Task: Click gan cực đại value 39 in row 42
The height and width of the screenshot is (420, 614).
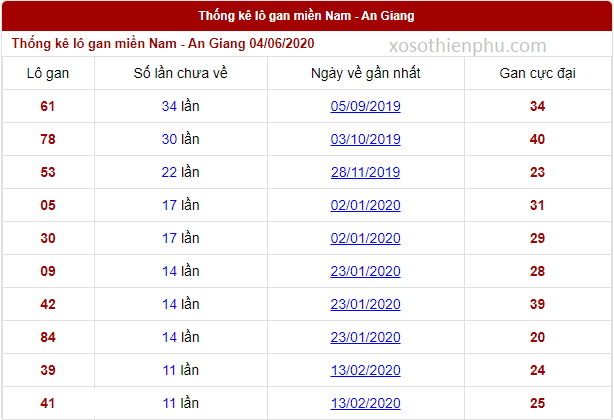Action: 537,304
